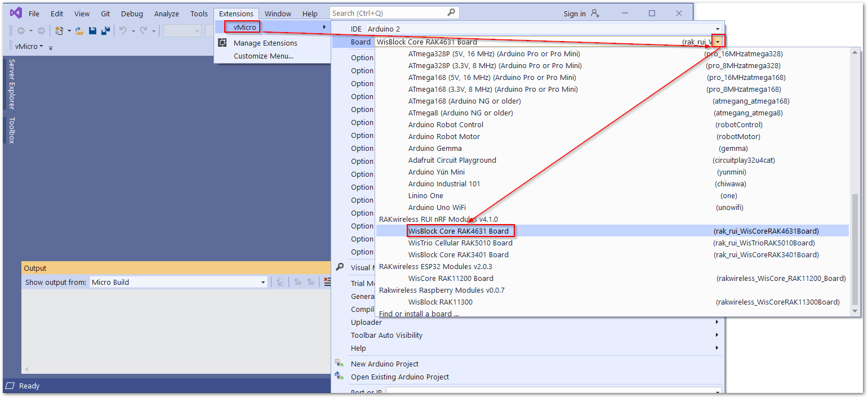
Task: Click the Redo toolbar icon
Action: (144, 31)
